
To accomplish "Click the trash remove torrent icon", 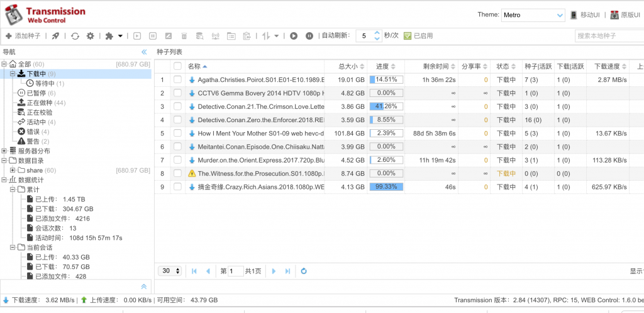I will 184,36.
